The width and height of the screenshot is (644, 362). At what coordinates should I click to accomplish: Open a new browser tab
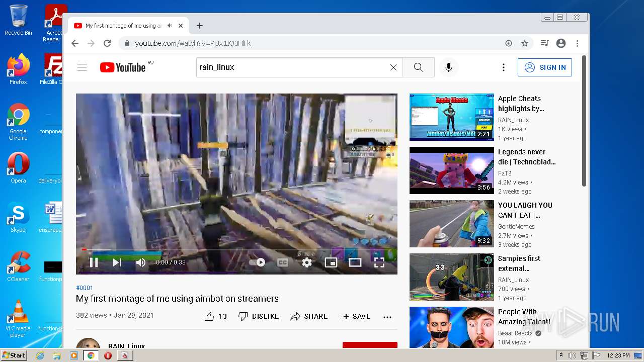(x=200, y=26)
